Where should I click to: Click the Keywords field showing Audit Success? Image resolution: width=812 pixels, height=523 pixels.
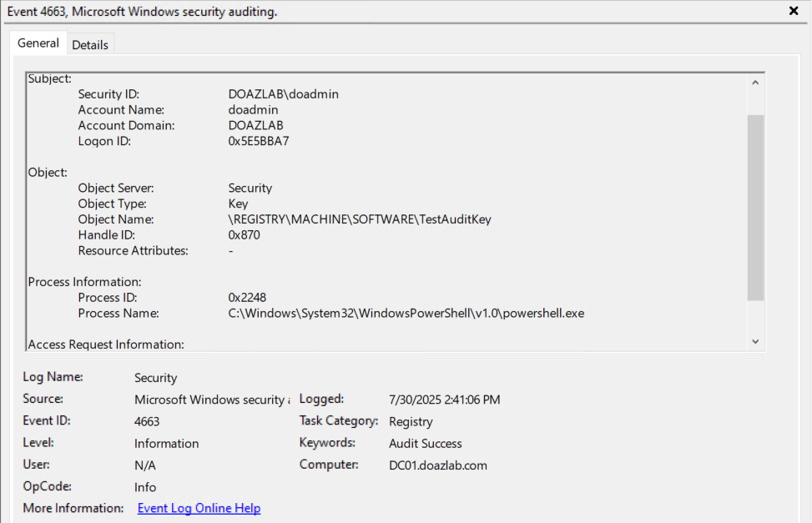(x=426, y=443)
